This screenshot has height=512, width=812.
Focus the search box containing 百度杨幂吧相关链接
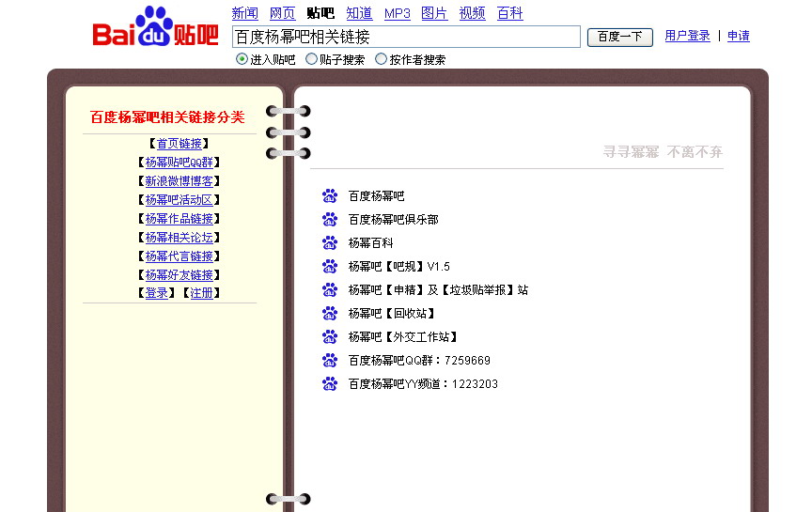(406, 37)
